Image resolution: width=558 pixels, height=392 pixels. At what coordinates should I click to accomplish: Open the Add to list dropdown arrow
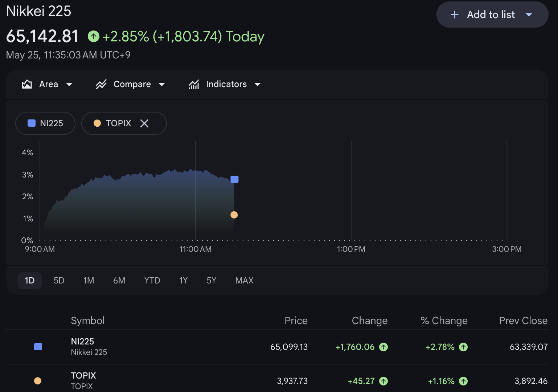[x=529, y=15]
